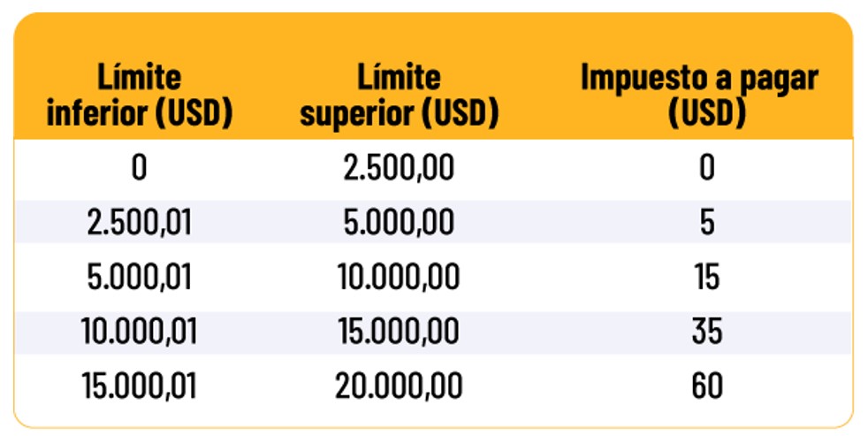Click the lower limit value 10.000,01
Screen dimensions: 868x436
point(139,332)
